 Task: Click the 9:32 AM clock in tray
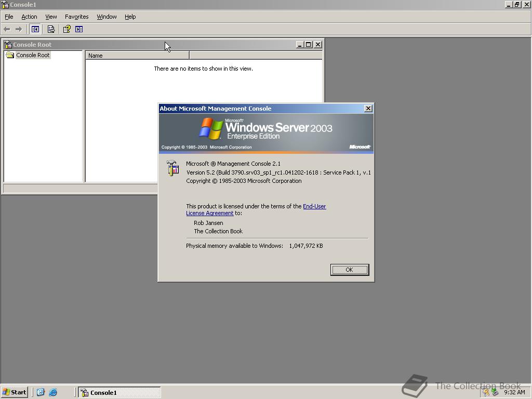click(514, 392)
